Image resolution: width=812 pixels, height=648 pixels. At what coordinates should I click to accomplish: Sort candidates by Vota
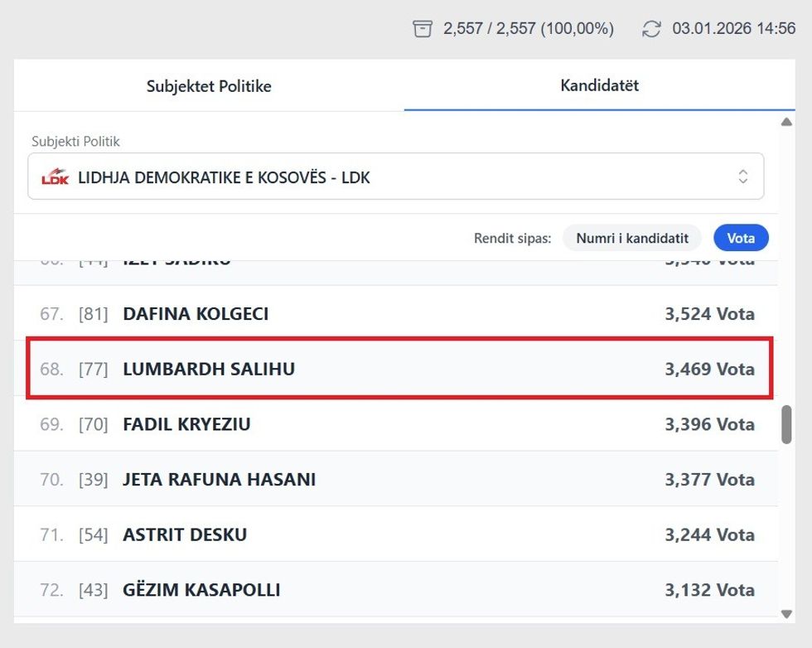pyautogui.click(x=741, y=239)
